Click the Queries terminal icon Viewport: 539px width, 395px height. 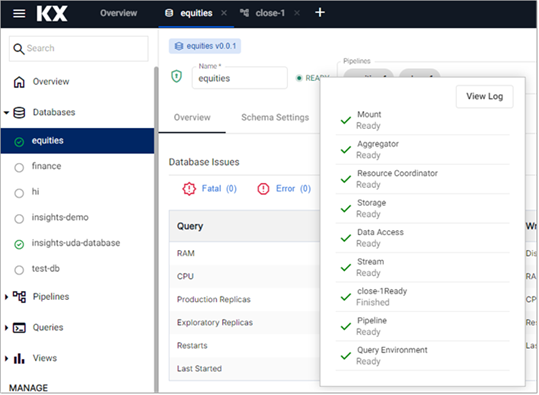(19, 328)
